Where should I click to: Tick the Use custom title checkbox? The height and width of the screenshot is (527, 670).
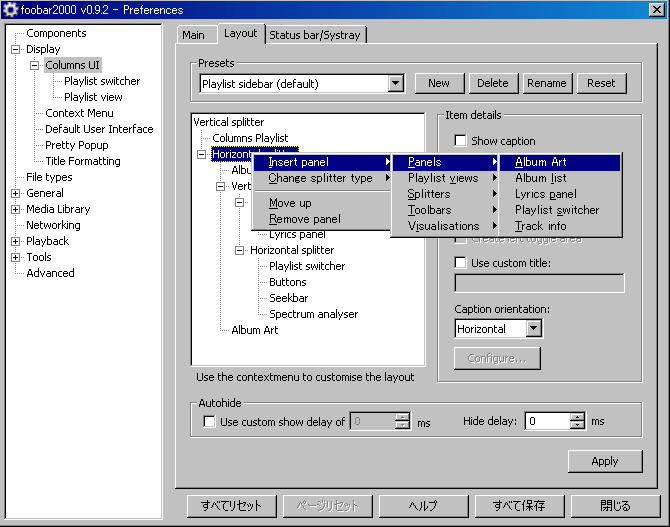click(x=461, y=263)
